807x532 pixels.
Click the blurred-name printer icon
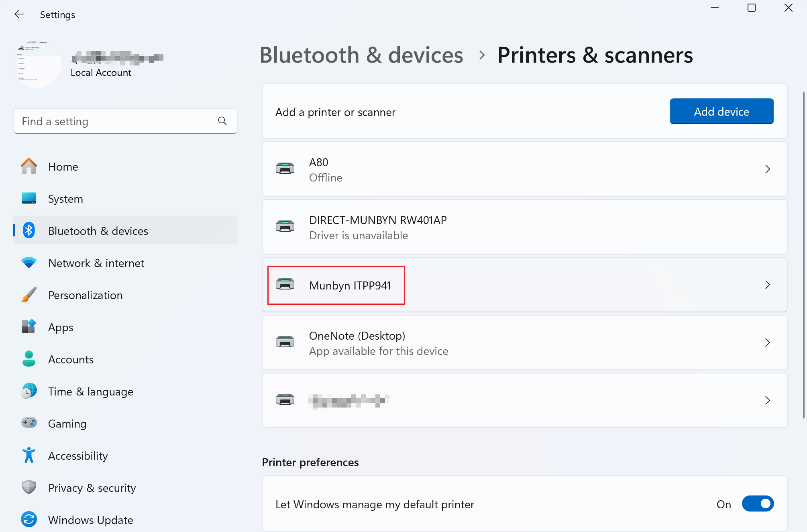[x=285, y=400]
